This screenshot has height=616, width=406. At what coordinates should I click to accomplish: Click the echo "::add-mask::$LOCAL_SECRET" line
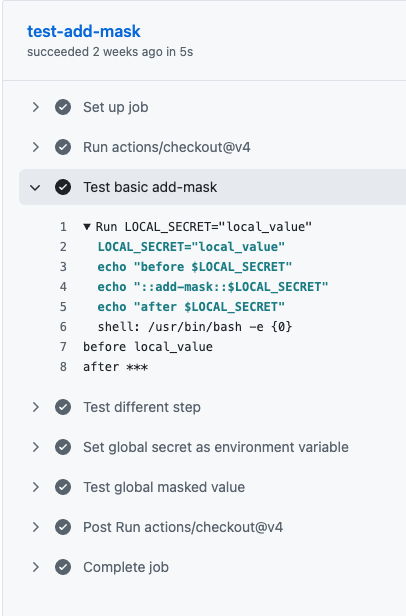pyautogui.click(x=213, y=287)
